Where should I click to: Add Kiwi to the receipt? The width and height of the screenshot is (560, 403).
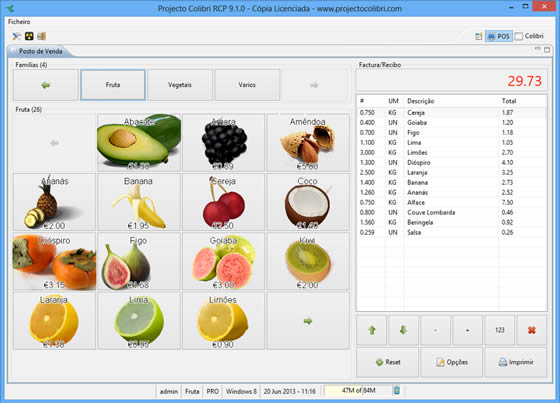(308, 262)
